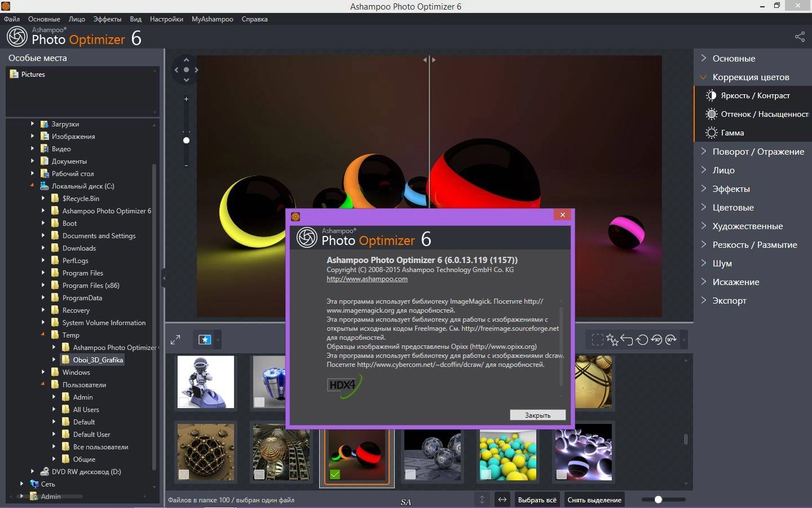Open the Настройки menu

(166, 19)
